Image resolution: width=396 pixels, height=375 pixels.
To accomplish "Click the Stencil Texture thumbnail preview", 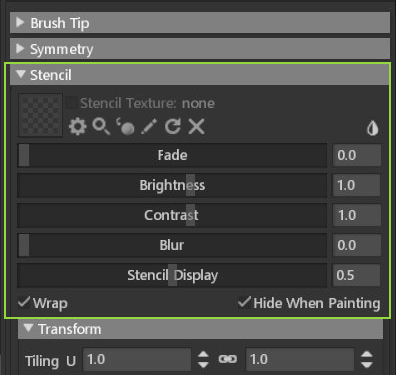I will click(x=40, y=115).
